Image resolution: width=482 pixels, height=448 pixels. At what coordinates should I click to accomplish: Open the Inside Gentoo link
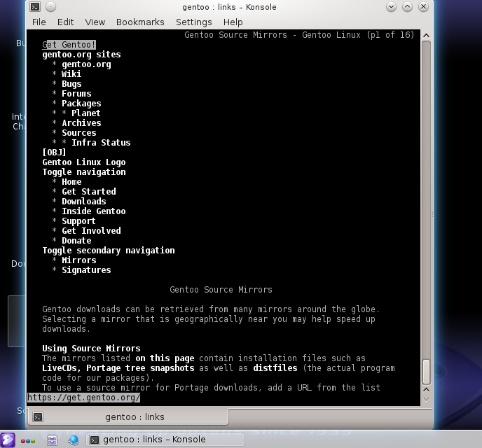click(94, 211)
